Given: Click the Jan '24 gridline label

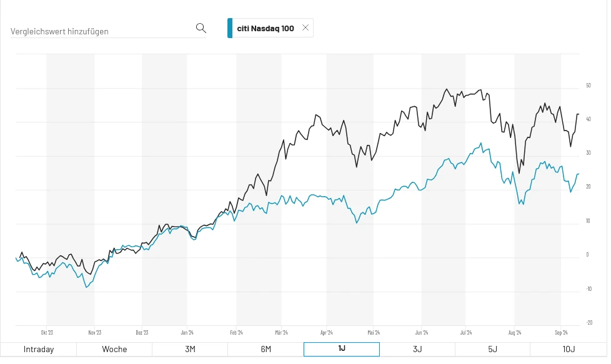Looking at the screenshot, I should [188, 333].
